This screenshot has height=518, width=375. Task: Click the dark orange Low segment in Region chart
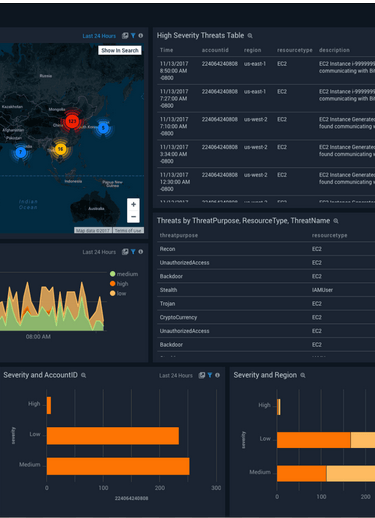314,440
